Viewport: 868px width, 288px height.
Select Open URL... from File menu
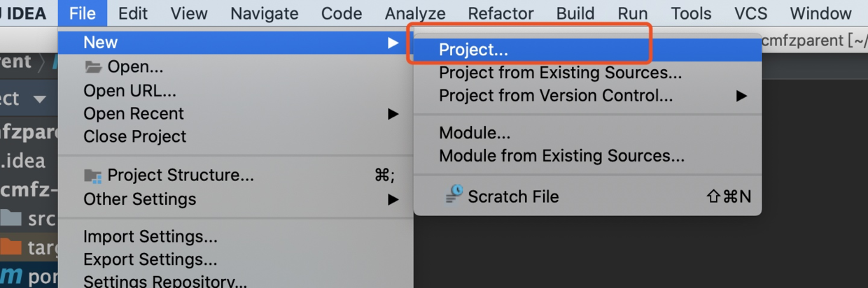[x=129, y=91]
